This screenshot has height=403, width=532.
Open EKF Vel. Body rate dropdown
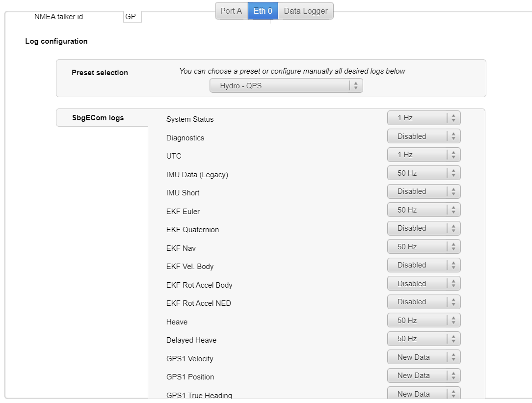point(424,265)
